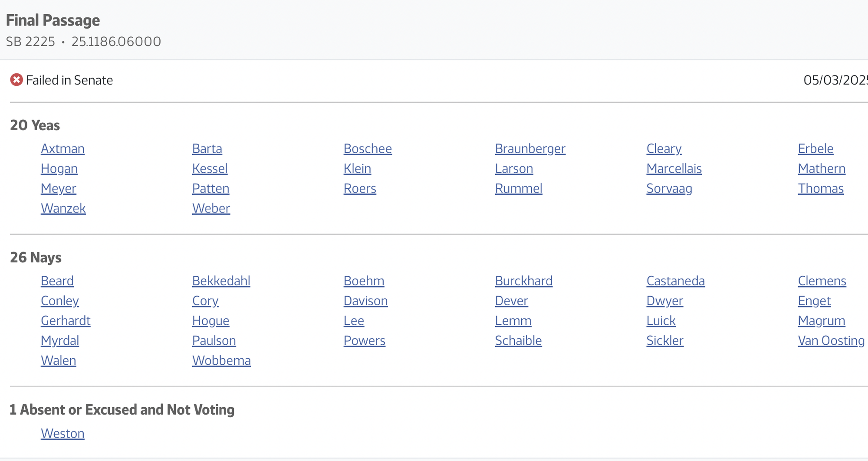Image resolution: width=868 pixels, height=461 pixels.
Task: Open senator Axtman's link
Action: point(62,148)
